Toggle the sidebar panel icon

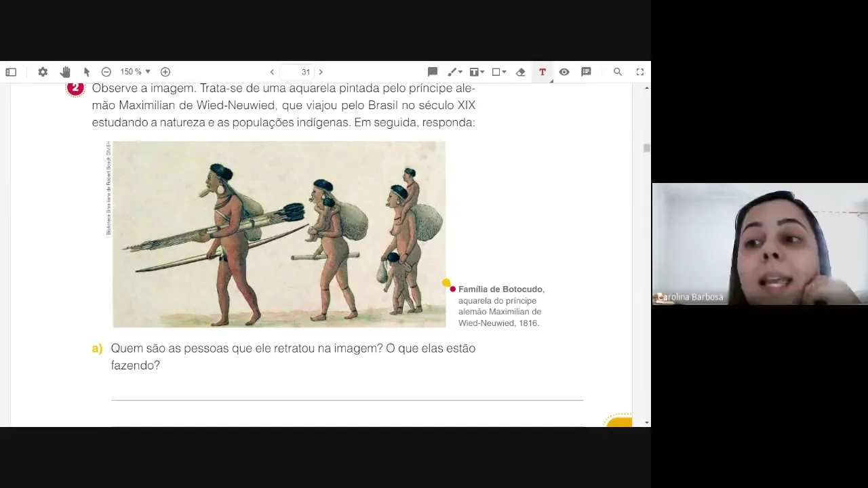point(11,72)
